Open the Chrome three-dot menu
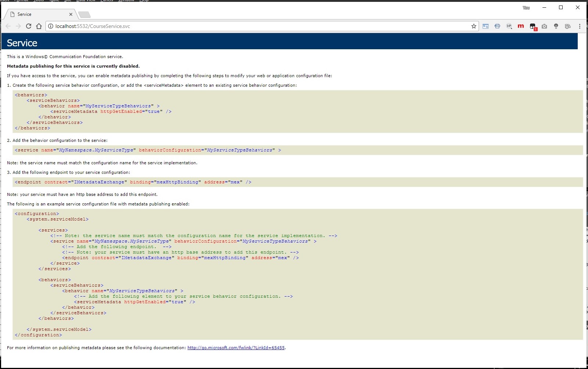588x369 pixels. pos(580,26)
